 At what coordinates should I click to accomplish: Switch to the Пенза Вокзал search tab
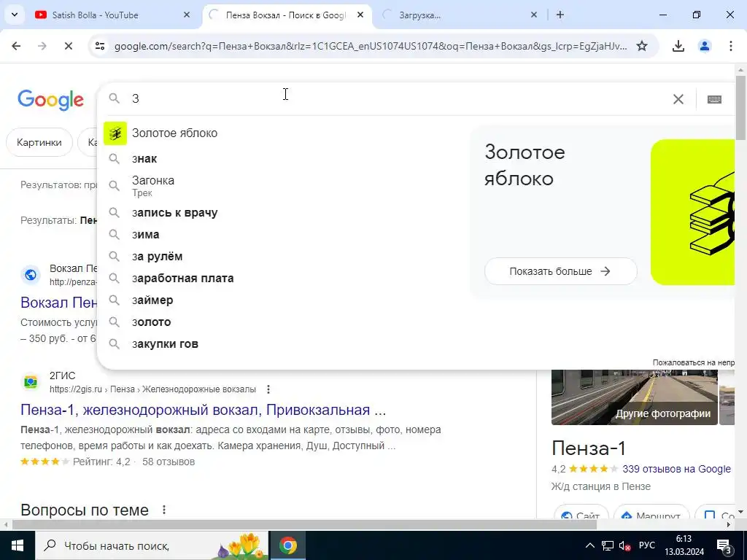point(286,15)
